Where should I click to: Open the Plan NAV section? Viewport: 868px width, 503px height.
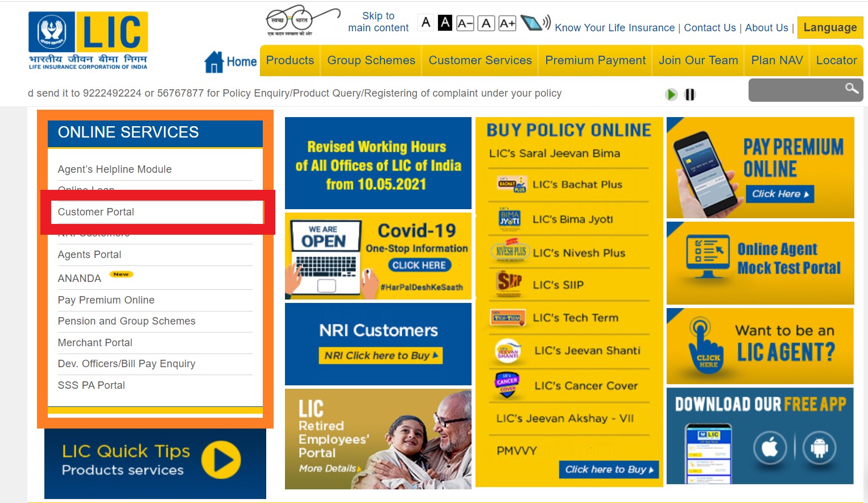[x=776, y=60]
